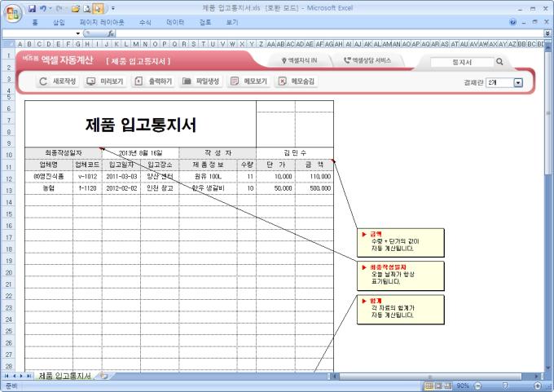Image resolution: width=554 pixels, height=392 pixels.
Task: Open the 삽입 ribbon tab
Action: pyautogui.click(x=59, y=22)
